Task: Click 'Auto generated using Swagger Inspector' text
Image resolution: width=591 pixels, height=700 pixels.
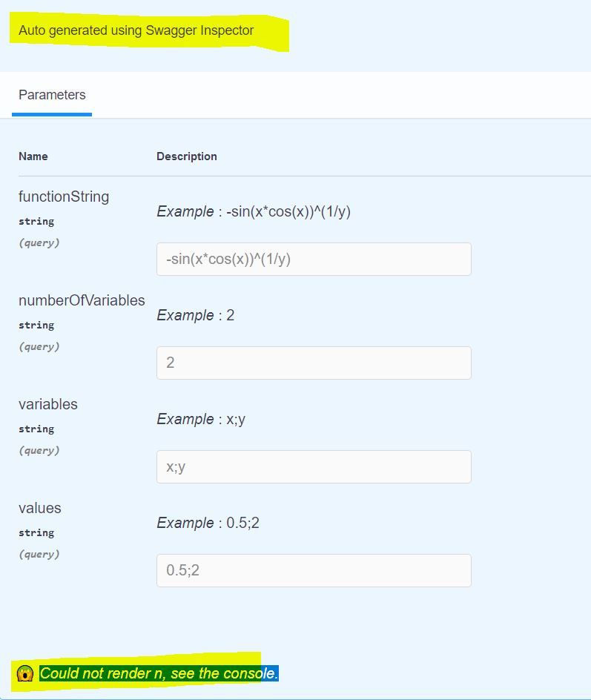Action: coord(136,30)
